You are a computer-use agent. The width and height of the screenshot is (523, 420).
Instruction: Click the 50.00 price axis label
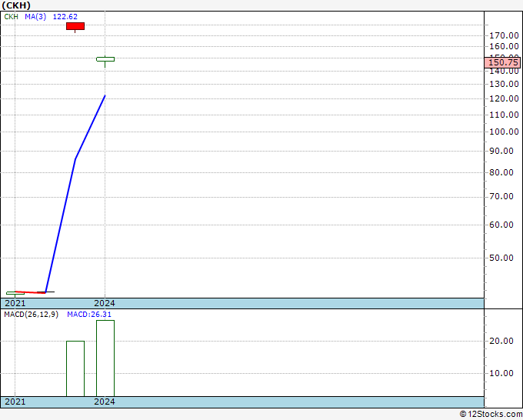click(x=501, y=258)
